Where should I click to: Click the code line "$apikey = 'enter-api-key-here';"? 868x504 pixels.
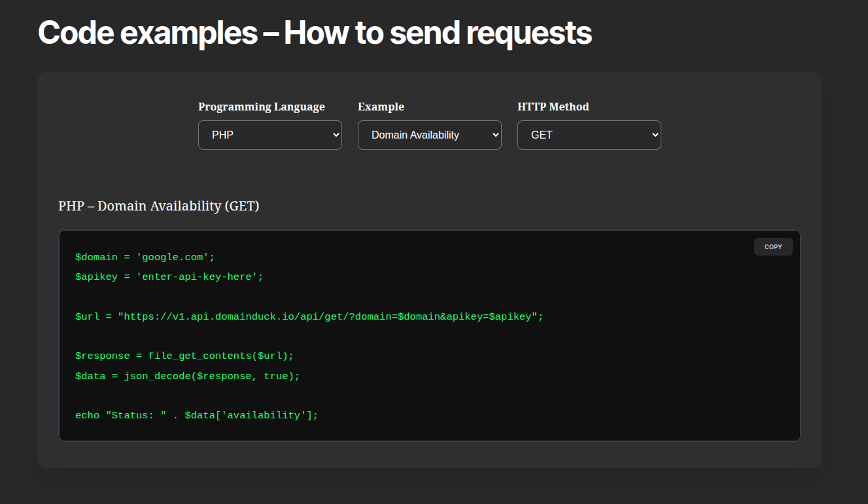[x=169, y=277]
